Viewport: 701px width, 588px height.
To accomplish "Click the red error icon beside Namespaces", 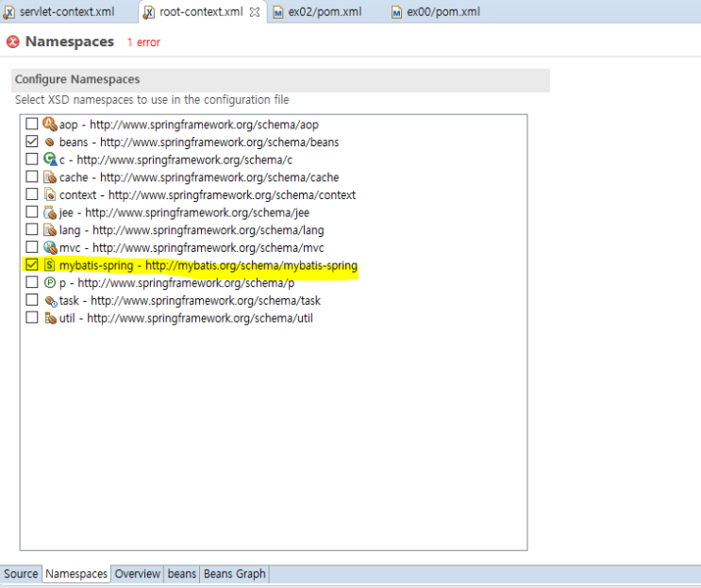I will pos(13,42).
